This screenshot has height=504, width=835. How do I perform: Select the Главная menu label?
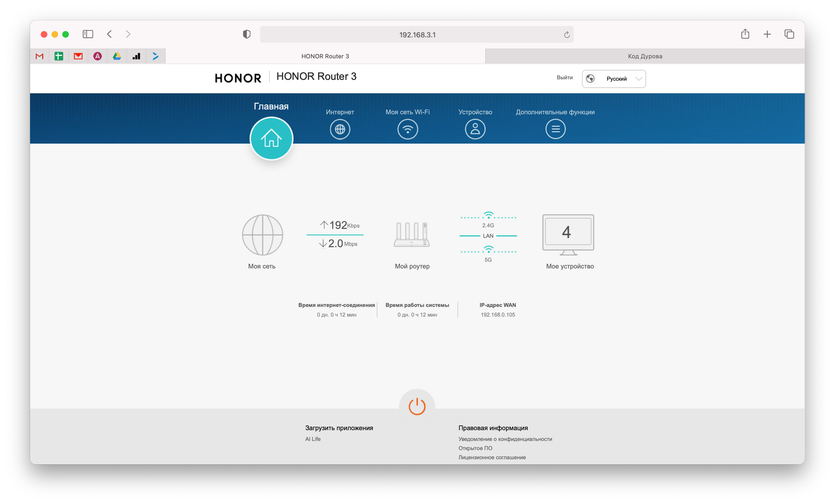pos(271,106)
